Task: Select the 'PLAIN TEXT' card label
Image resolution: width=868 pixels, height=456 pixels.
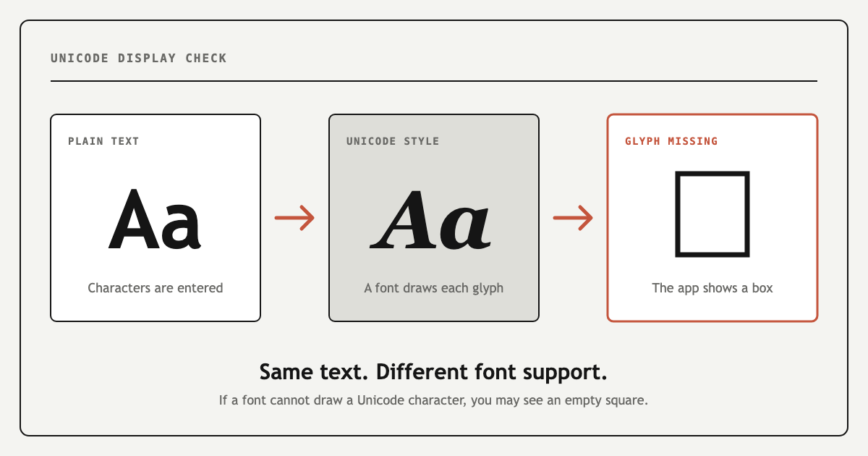Action: click(103, 141)
